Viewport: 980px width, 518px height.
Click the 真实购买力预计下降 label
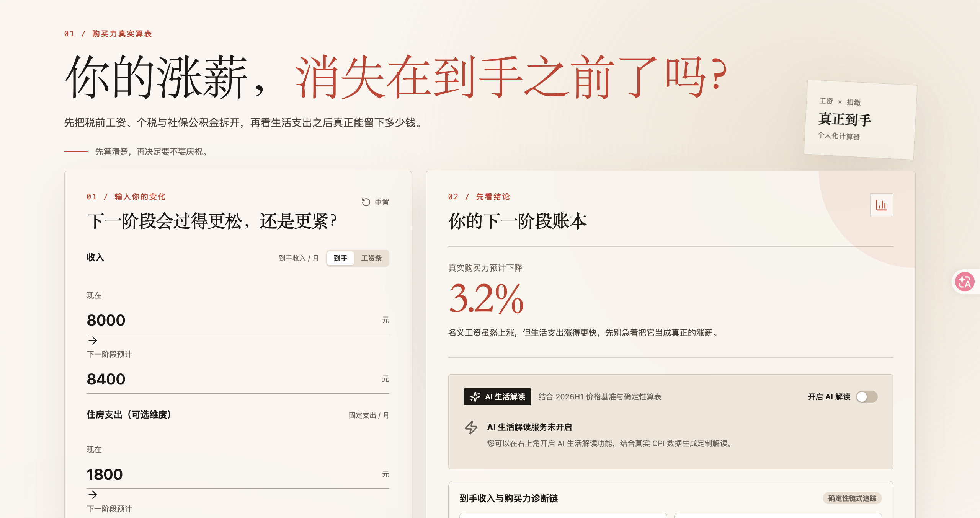tap(485, 268)
